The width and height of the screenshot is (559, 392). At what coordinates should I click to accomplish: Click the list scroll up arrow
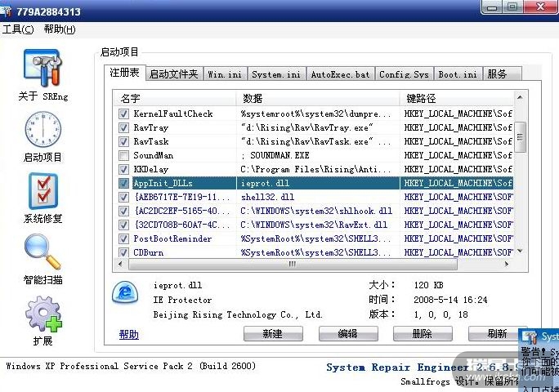click(x=520, y=97)
